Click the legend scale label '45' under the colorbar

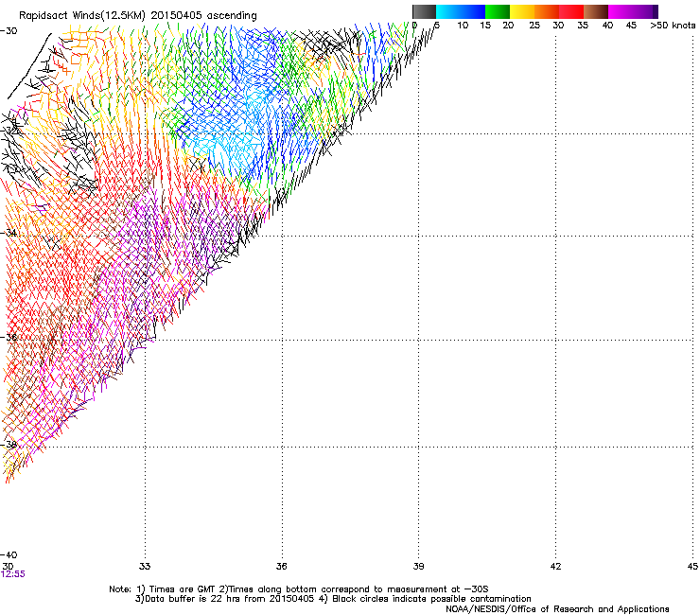tap(631, 26)
